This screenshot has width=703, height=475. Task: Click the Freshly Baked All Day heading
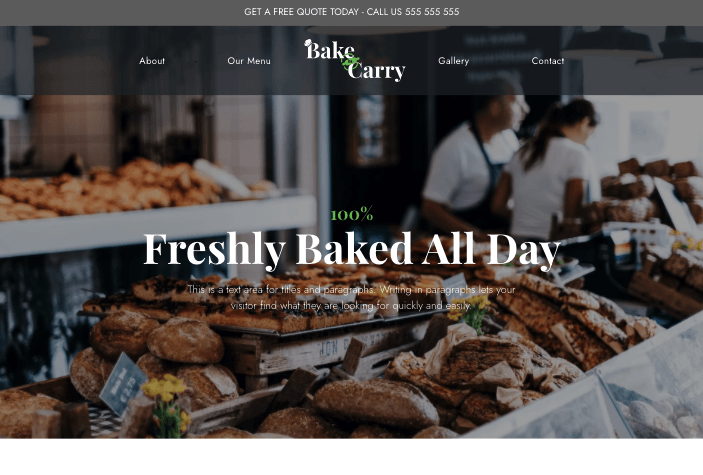point(352,249)
